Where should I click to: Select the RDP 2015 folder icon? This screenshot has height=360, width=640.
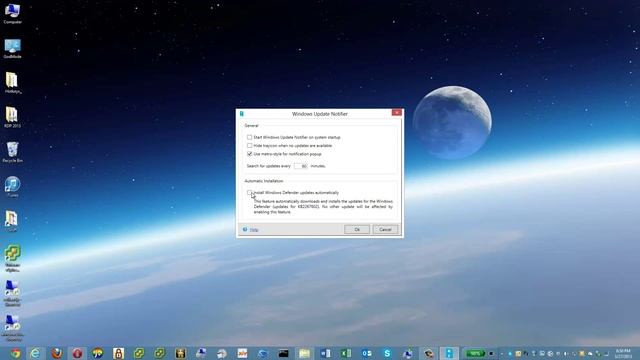coord(12,118)
